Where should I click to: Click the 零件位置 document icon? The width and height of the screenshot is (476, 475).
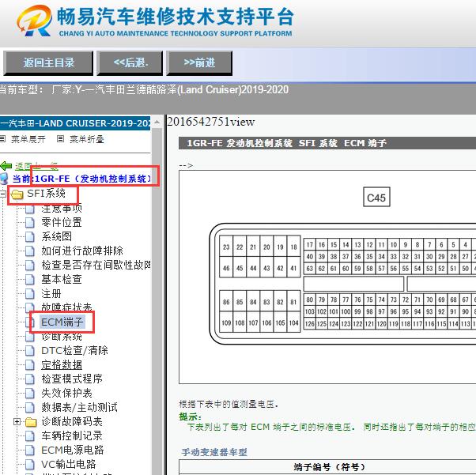pyautogui.click(x=30, y=222)
